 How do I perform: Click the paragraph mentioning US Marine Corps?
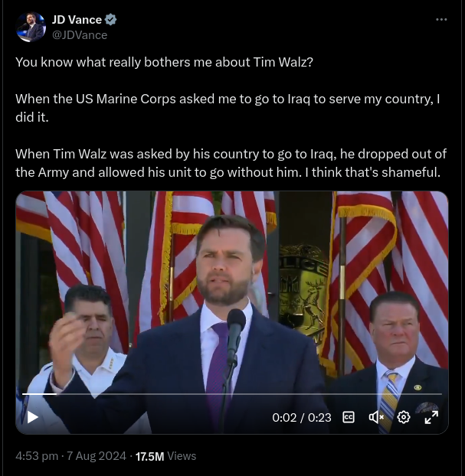(x=228, y=108)
